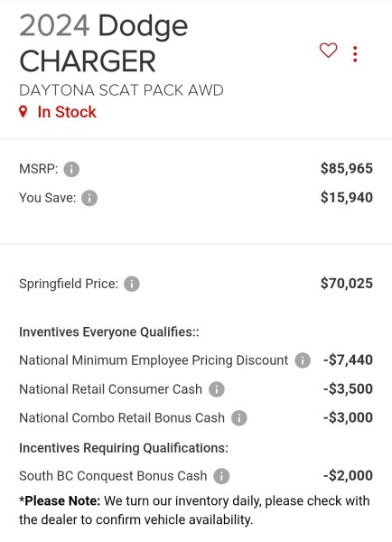
Task: Open the three-dot more options menu
Action: click(355, 54)
